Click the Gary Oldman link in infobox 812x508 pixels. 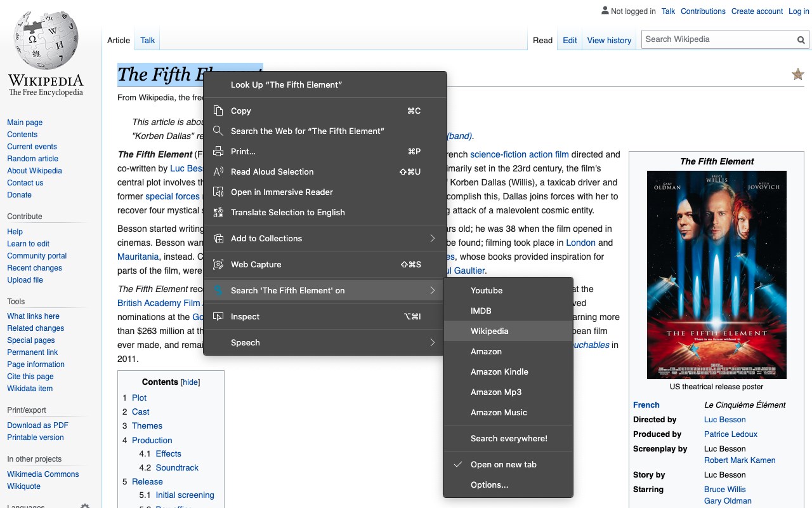click(728, 501)
